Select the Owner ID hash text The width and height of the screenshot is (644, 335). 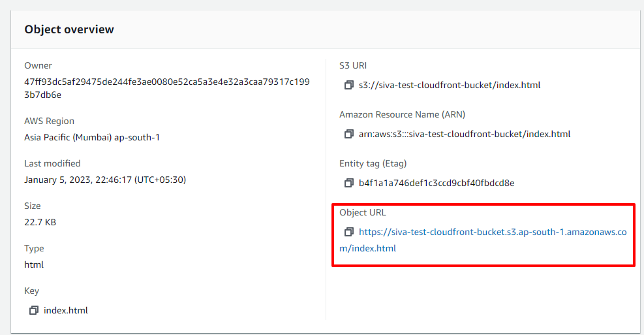[167, 88]
